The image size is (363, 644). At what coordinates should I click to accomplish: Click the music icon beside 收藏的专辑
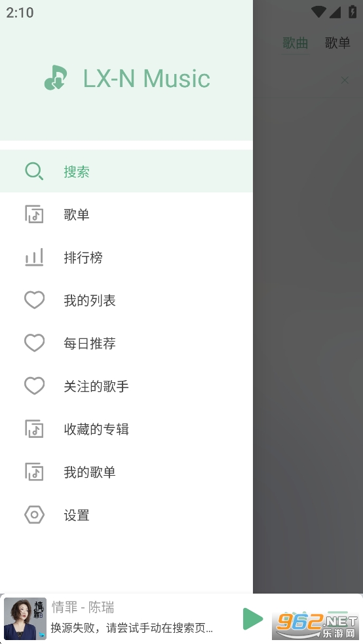tap(34, 429)
